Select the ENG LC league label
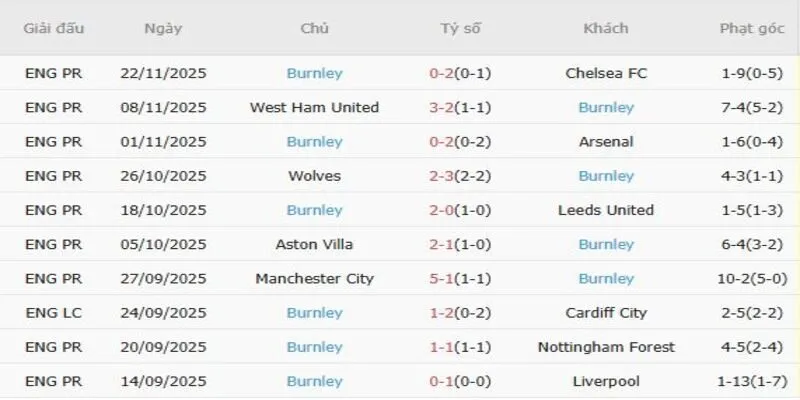The height and width of the screenshot is (400, 800). (53, 313)
